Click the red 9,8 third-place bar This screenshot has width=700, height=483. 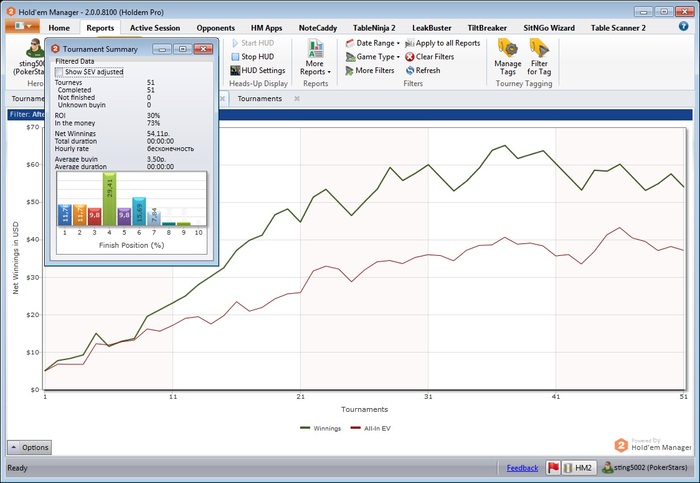[x=94, y=217]
